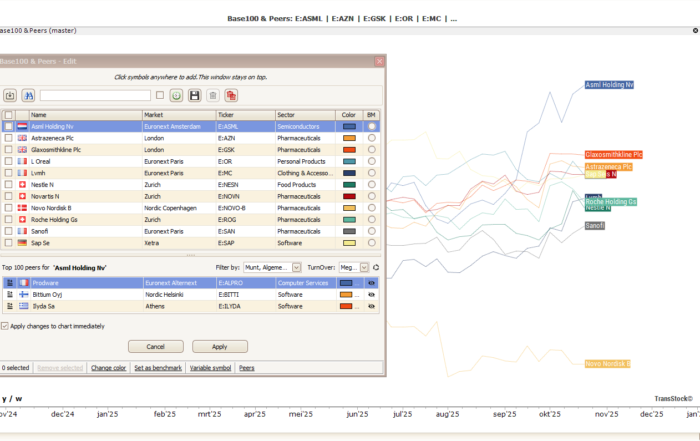Screen dimensions: 700x441
Task: Click the red copy/remove-all icon
Action: point(231,95)
